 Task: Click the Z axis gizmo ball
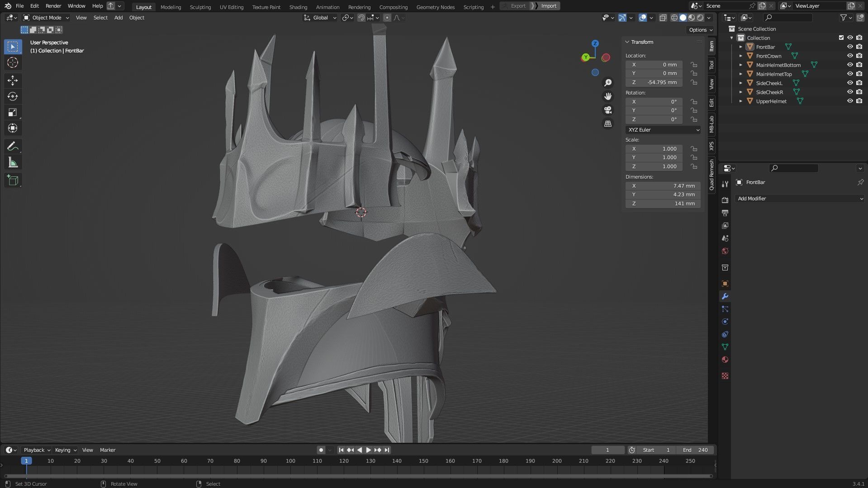(595, 43)
